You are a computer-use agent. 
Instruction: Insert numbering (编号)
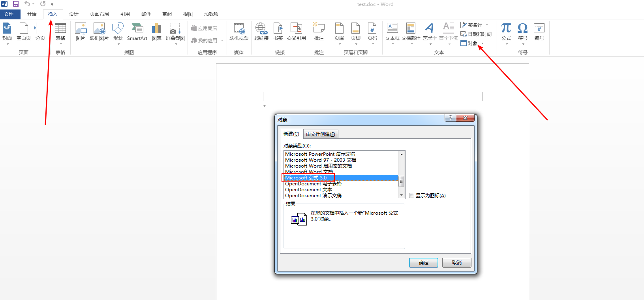pyautogui.click(x=539, y=32)
